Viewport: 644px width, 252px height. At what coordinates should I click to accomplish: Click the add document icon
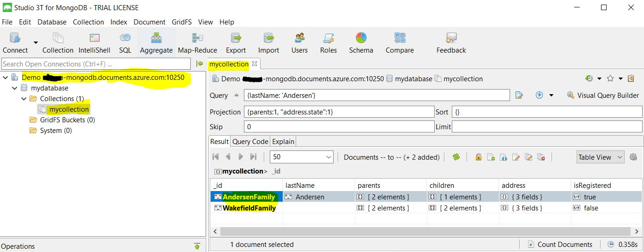(x=491, y=157)
